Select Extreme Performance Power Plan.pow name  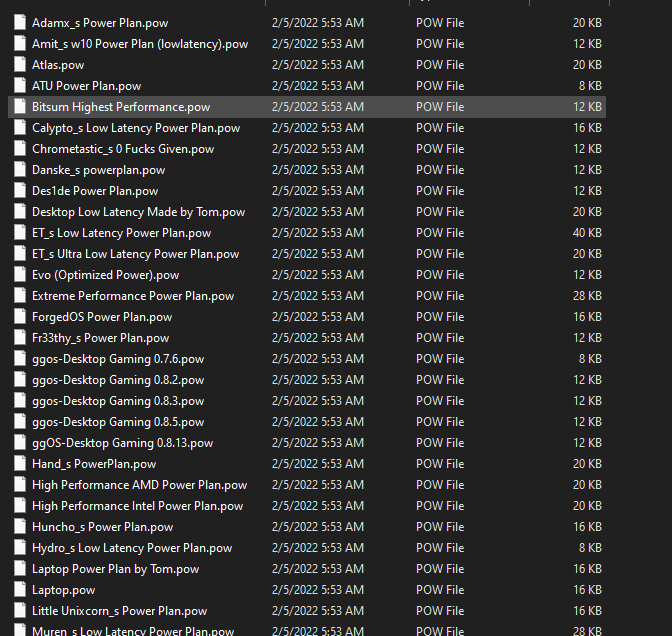tap(133, 296)
